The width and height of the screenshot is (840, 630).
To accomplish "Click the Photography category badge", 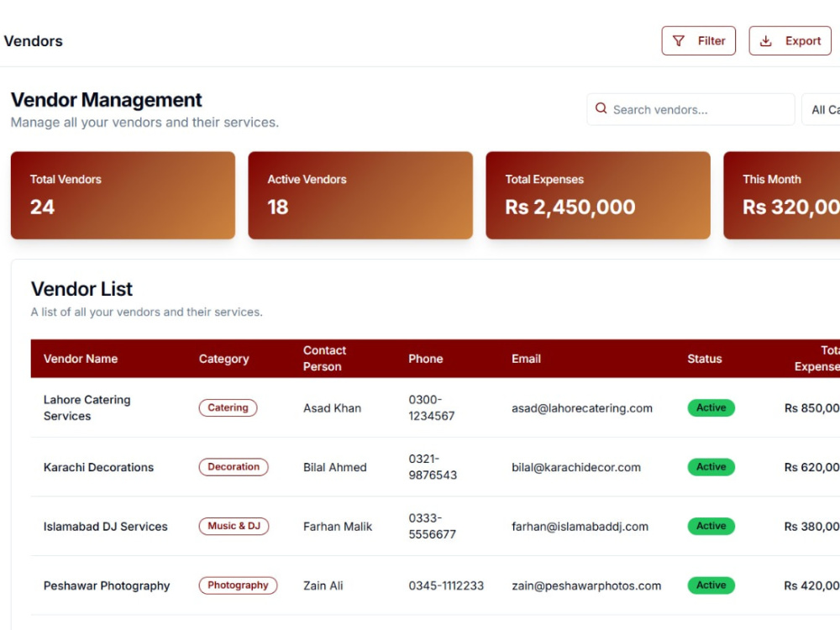I will 238,585.
